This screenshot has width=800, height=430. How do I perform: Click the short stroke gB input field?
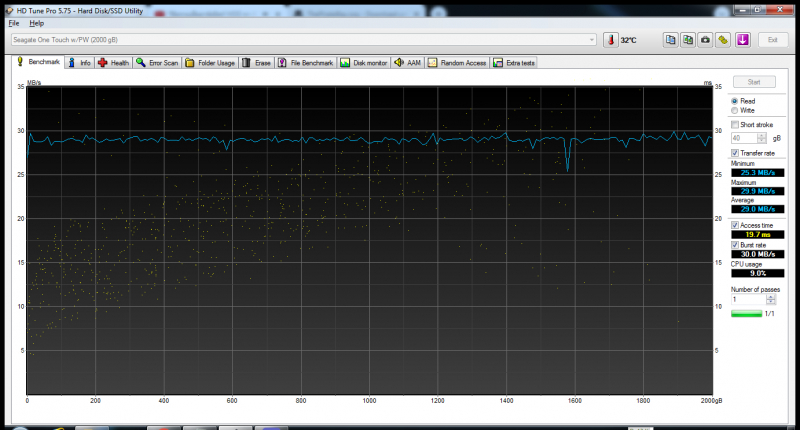(744, 138)
